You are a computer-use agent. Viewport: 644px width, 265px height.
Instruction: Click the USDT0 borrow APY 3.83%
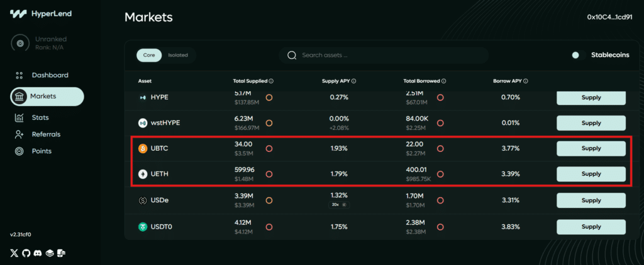point(511,227)
